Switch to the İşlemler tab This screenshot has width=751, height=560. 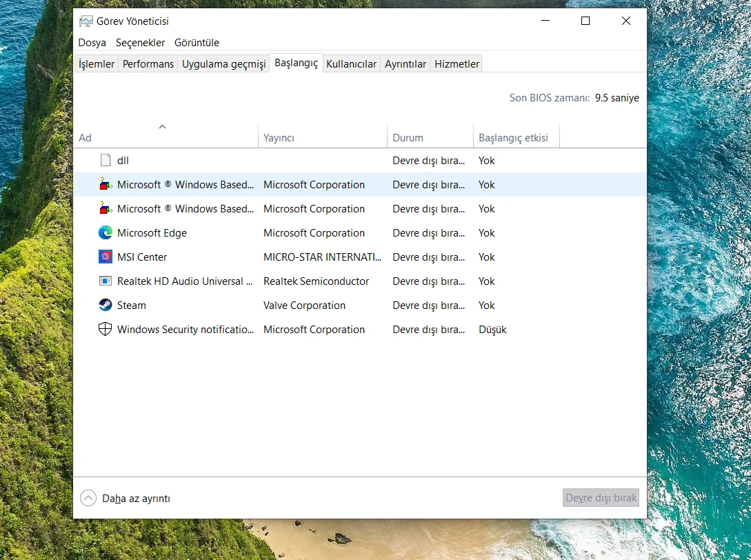pos(97,64)
